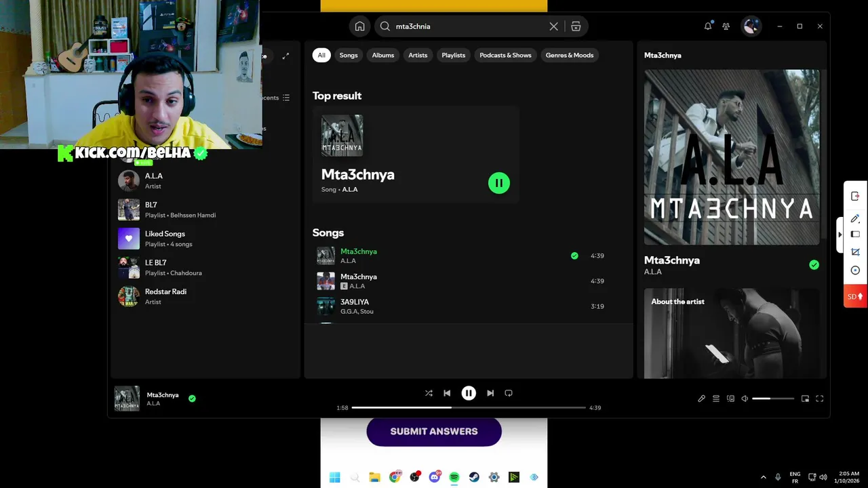Open Discord from the taskbar
The width and height of the screenshot is (868, 488).
point(435,477)
